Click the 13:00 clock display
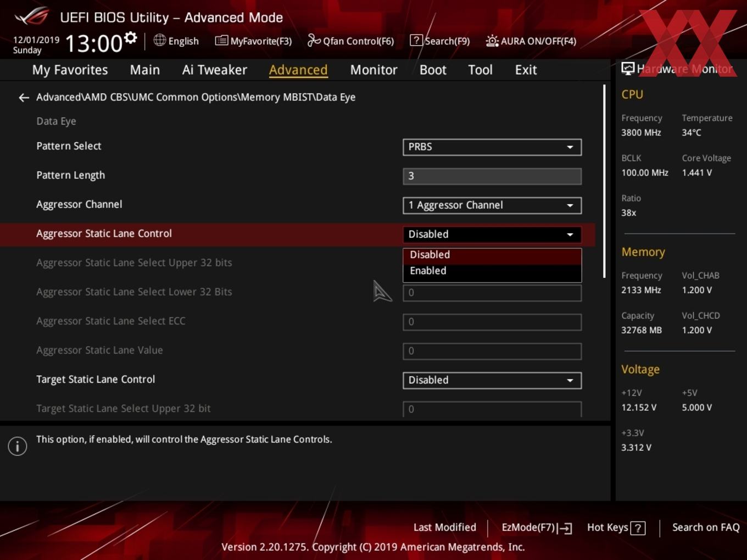Screen dimensions: 747x560 93,43
